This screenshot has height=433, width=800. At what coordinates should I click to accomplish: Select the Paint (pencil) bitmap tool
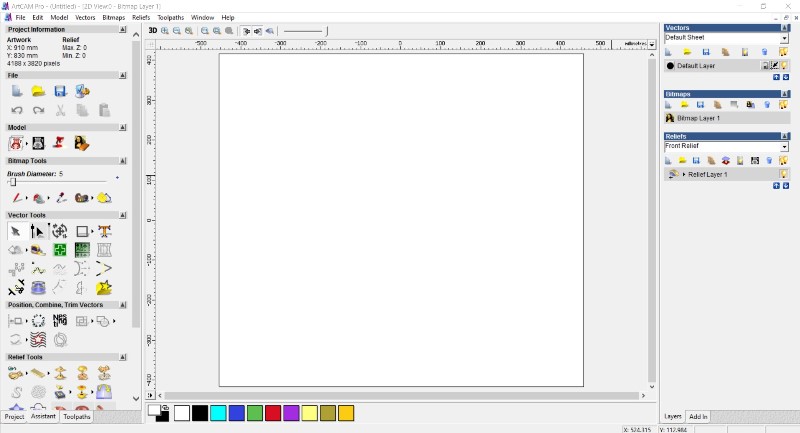[x=17, y=198]
